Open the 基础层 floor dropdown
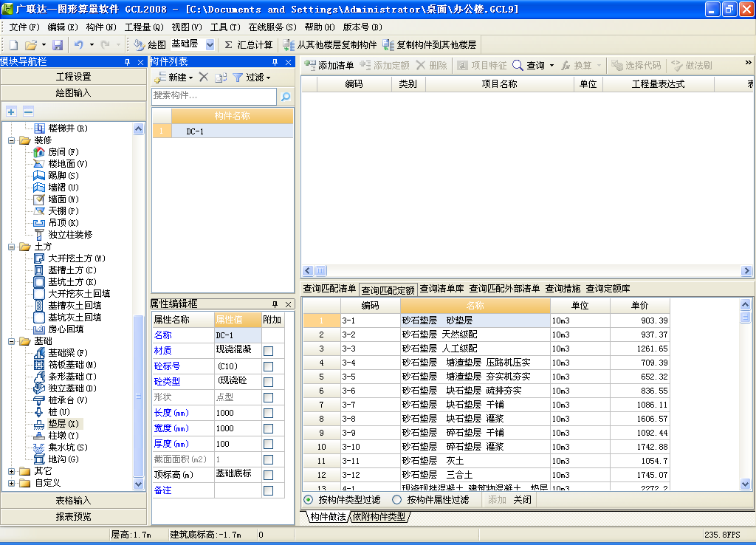 [x=210, y=45]
